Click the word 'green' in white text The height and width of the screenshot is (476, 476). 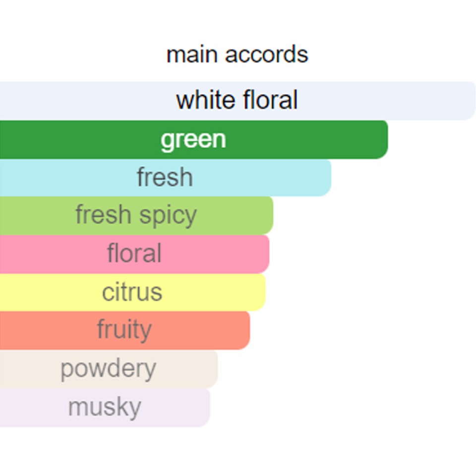(193, 140)
